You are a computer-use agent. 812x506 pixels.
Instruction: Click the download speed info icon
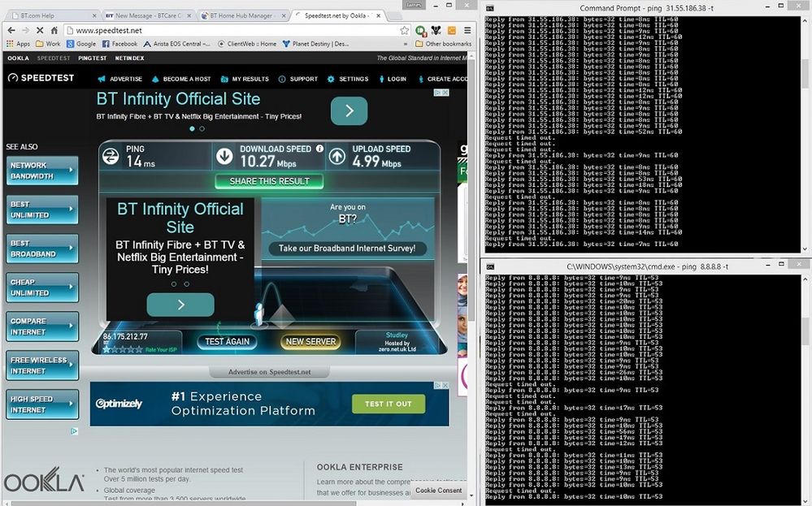(319, 149)
